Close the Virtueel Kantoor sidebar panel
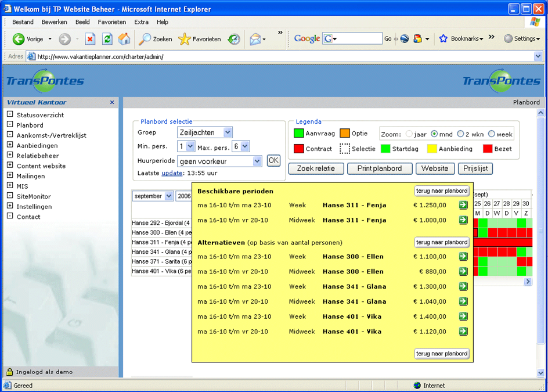 (112, 102)
